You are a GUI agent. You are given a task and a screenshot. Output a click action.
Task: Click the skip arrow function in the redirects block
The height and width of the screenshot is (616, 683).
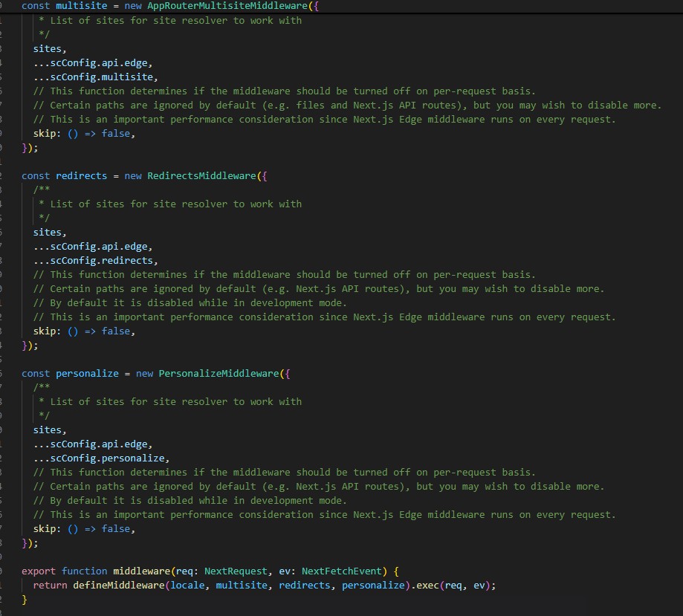coord(82,331)
